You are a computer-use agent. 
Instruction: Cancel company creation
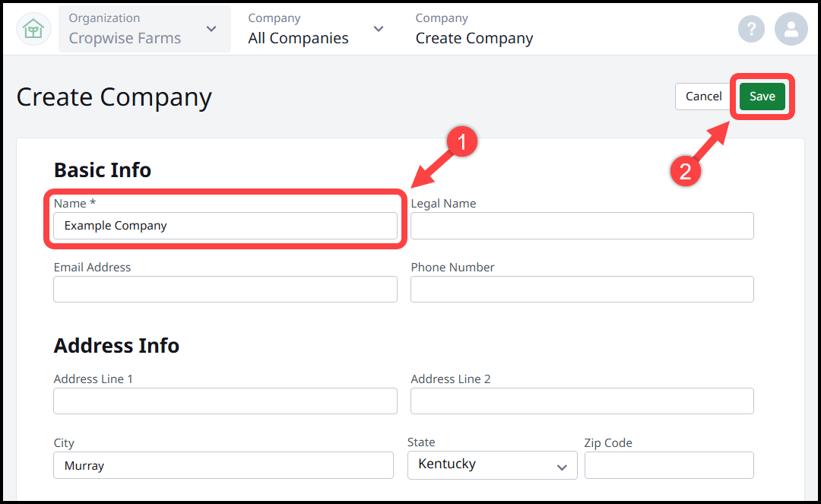click(x=703, y=96)
